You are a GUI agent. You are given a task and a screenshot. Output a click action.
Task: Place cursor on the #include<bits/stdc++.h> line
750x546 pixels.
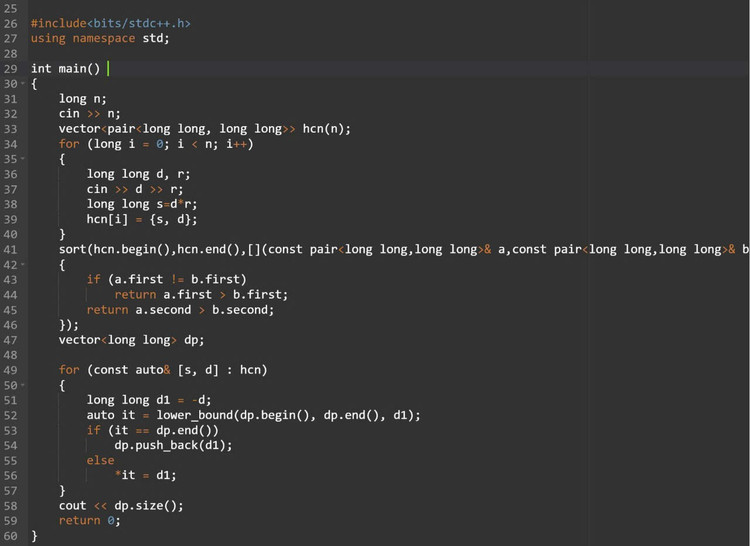coord(110,23)
